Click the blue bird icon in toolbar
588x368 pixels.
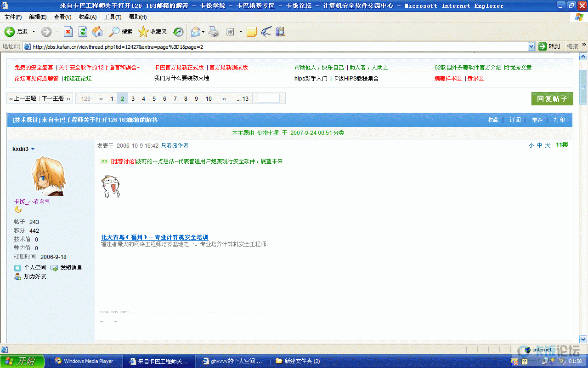click(266, 32)
